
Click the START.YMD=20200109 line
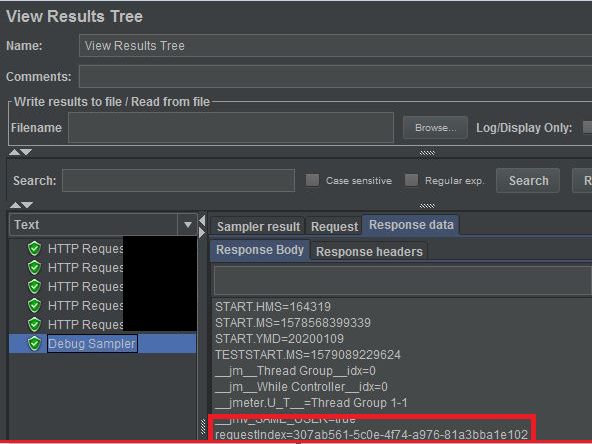point(279,339)
